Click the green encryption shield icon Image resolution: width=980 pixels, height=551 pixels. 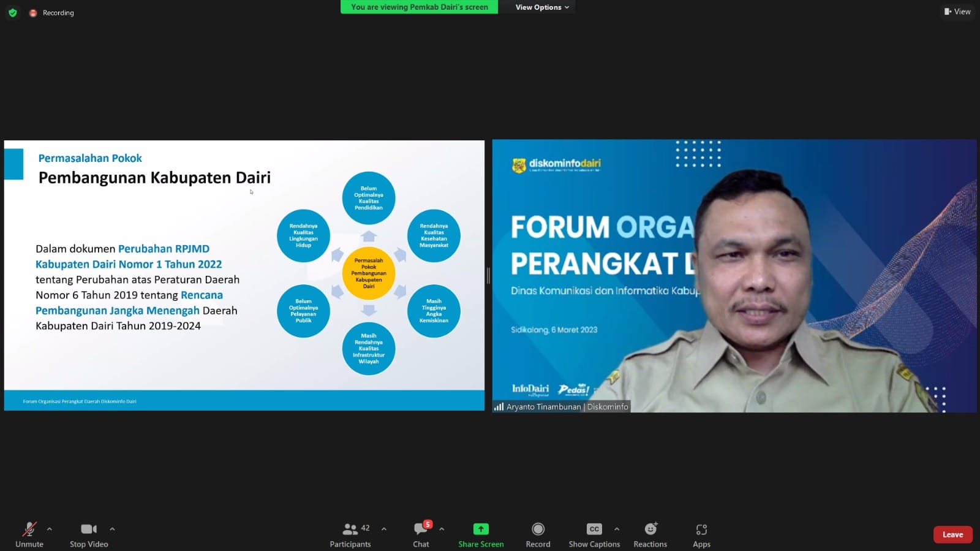point(12,13)
